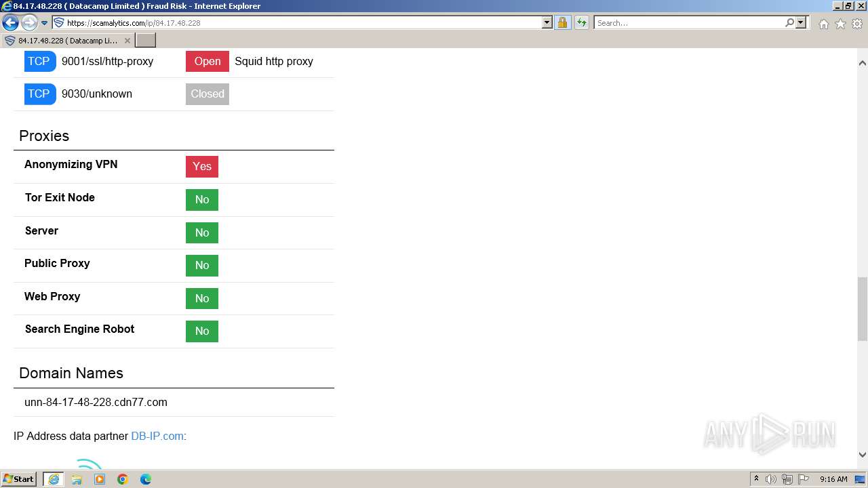The height and width of the screenshot is (488, 868).
Task: Open recent pages dropdown beside Forward button
Action: [x=45, y=23]
